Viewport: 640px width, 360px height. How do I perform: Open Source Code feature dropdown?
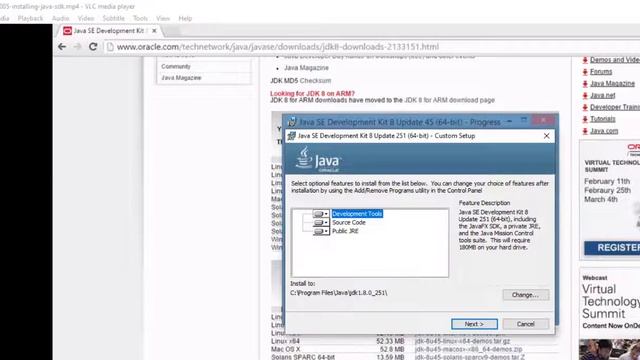tap(321, 222)
